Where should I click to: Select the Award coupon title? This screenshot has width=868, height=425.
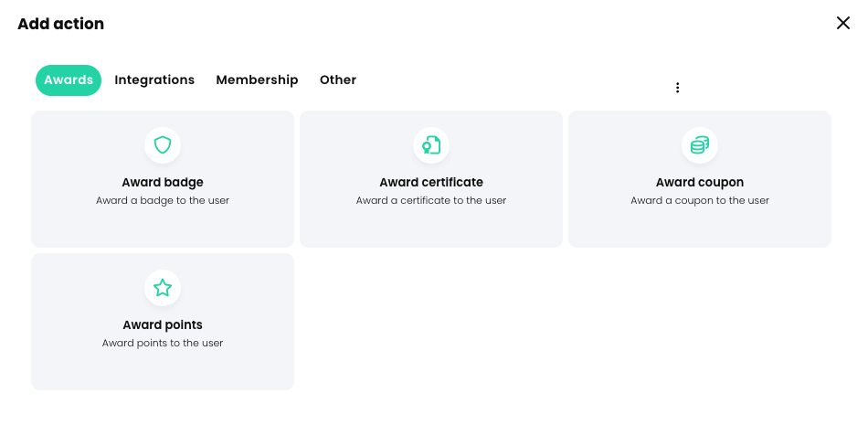pyautogui.click(x=700, y=182)
